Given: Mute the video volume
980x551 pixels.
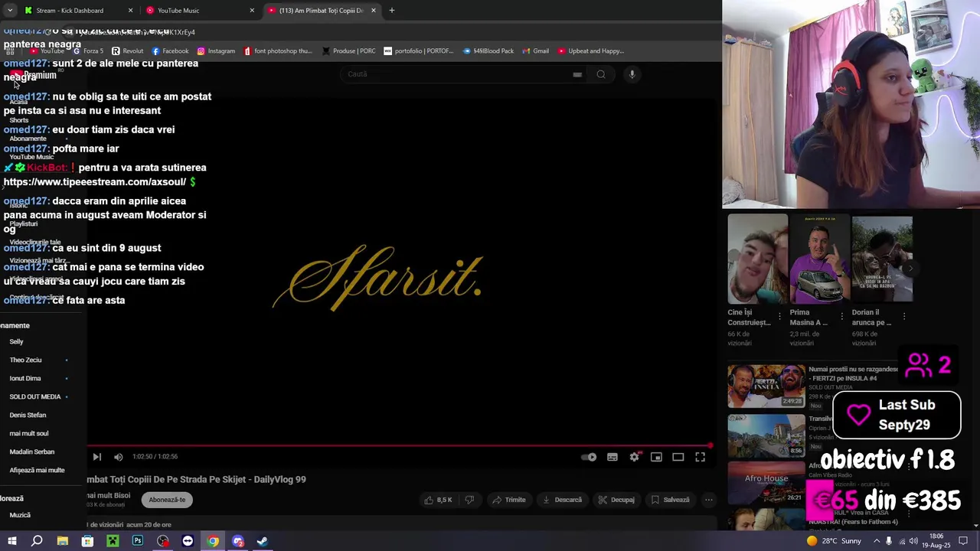Looking at the screenshot, I should [x=118, y=457].
